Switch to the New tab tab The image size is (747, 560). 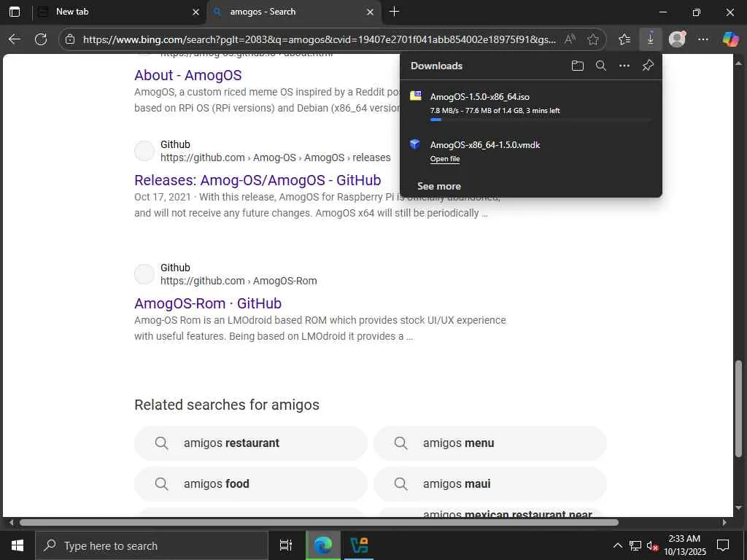click(119, 12)
